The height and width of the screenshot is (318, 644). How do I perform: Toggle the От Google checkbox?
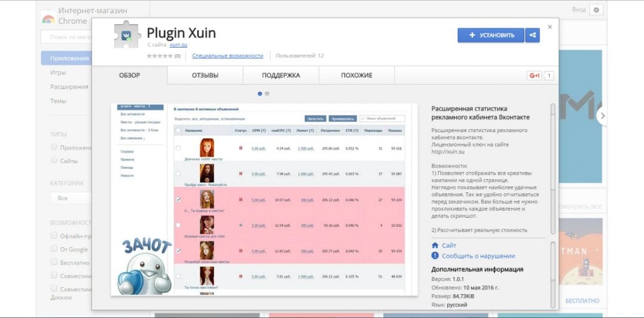tap(54, 249)
